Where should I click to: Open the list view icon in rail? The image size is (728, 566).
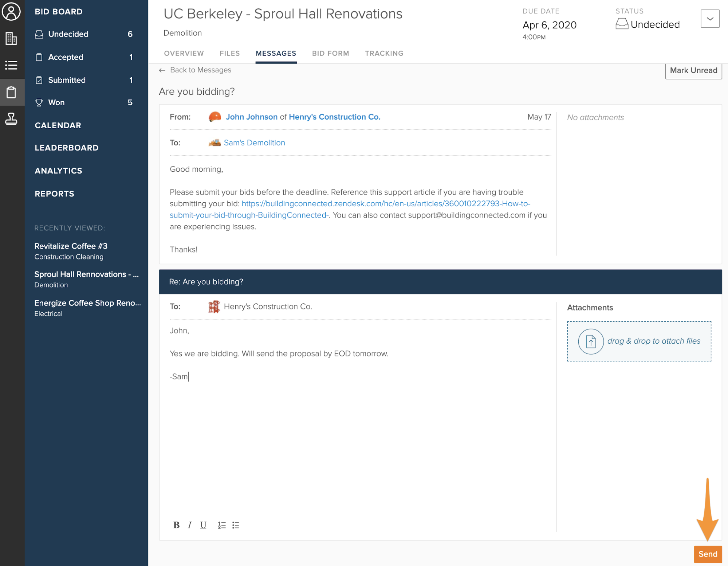(11, 65)
